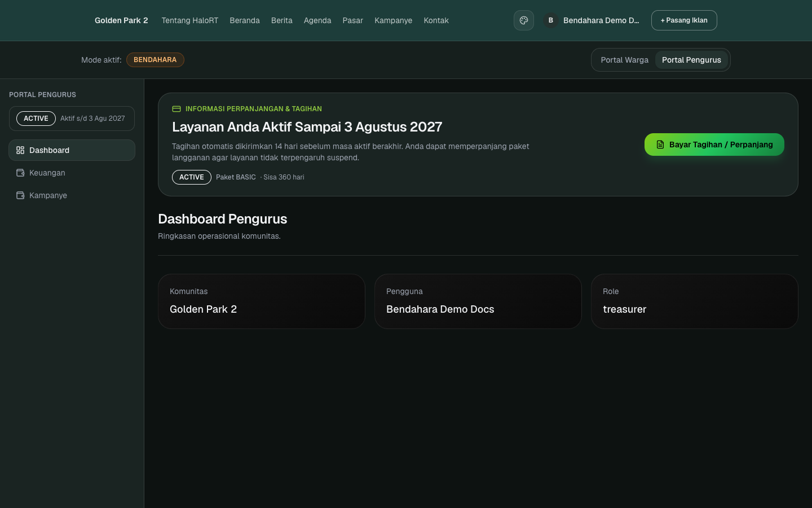
Task: Click the Kampanye wallet icon in sidebar
Action: 20,195
